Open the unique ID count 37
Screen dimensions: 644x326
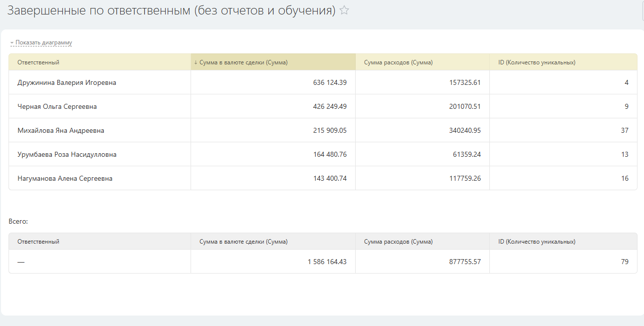[x=625, y=130]
